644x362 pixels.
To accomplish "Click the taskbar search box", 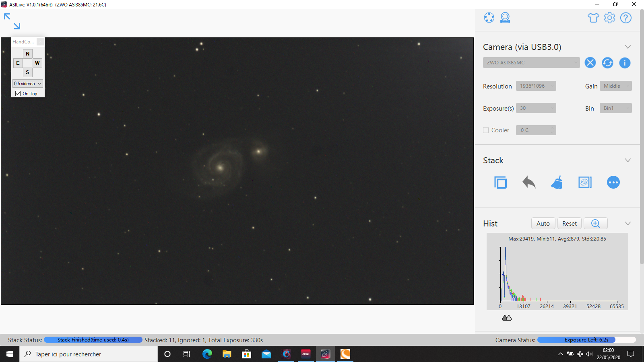I will [89, 354].
